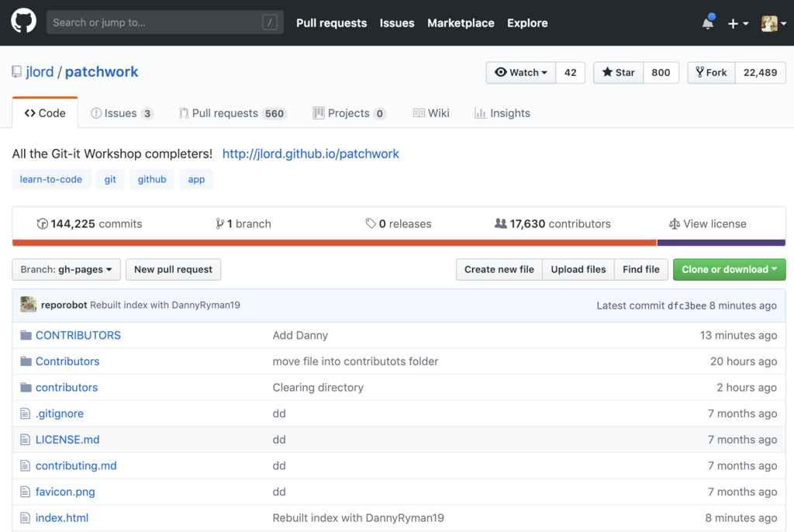Screen dimensions: 794x532
Task: Star the repository
Action: pos(618,72)
